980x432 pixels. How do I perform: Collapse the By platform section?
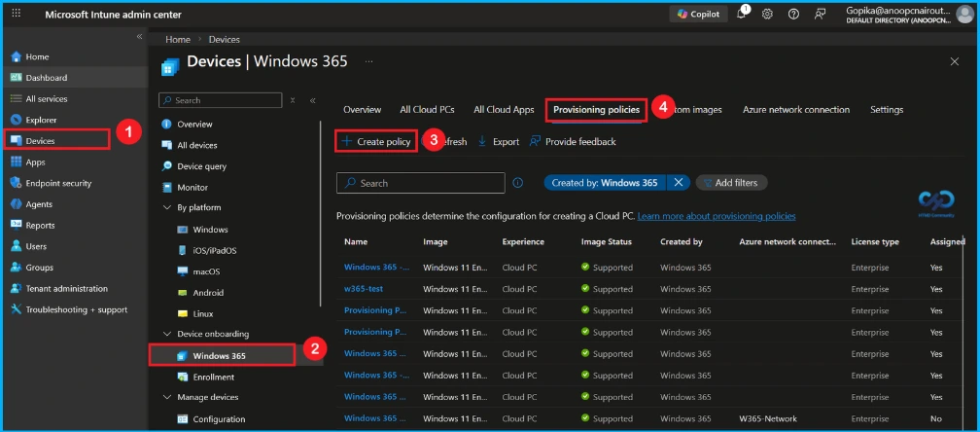coord(167,207)
